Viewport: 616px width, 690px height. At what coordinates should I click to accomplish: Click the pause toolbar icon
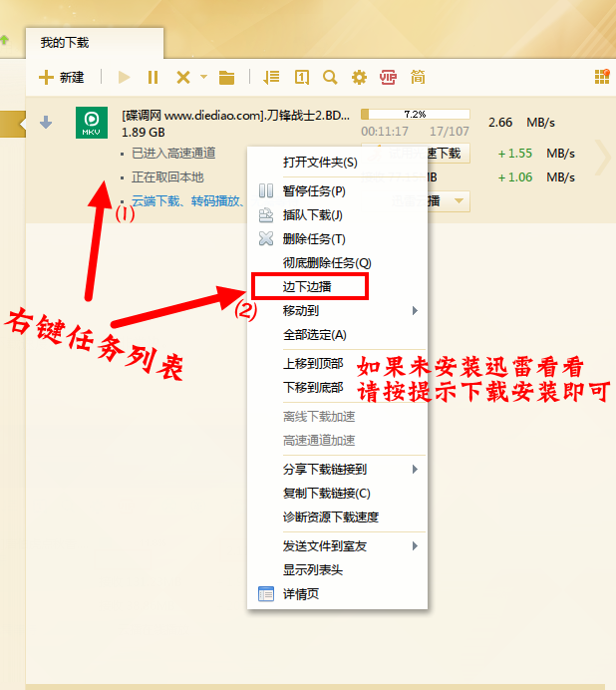(x=153, y=77)
